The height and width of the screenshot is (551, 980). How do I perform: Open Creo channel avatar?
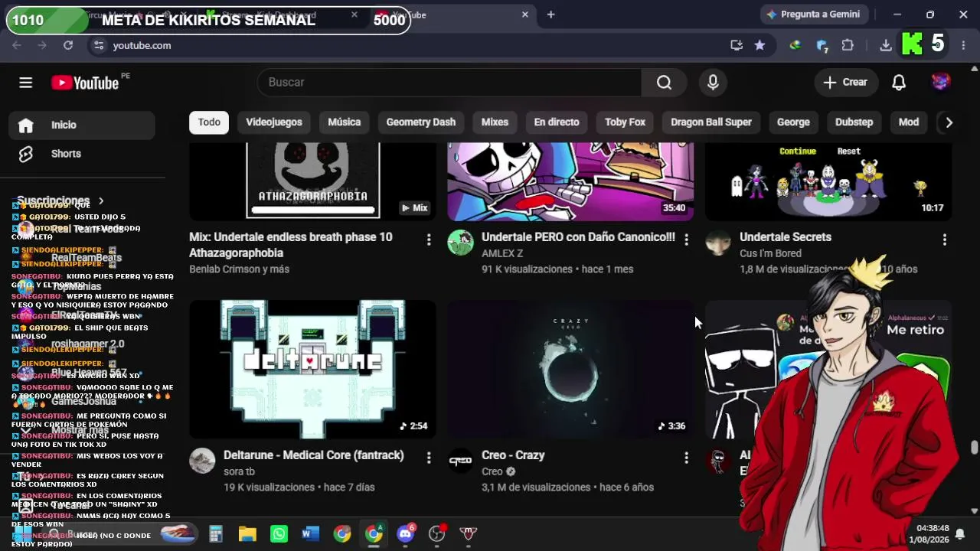(x=460, y=461)
